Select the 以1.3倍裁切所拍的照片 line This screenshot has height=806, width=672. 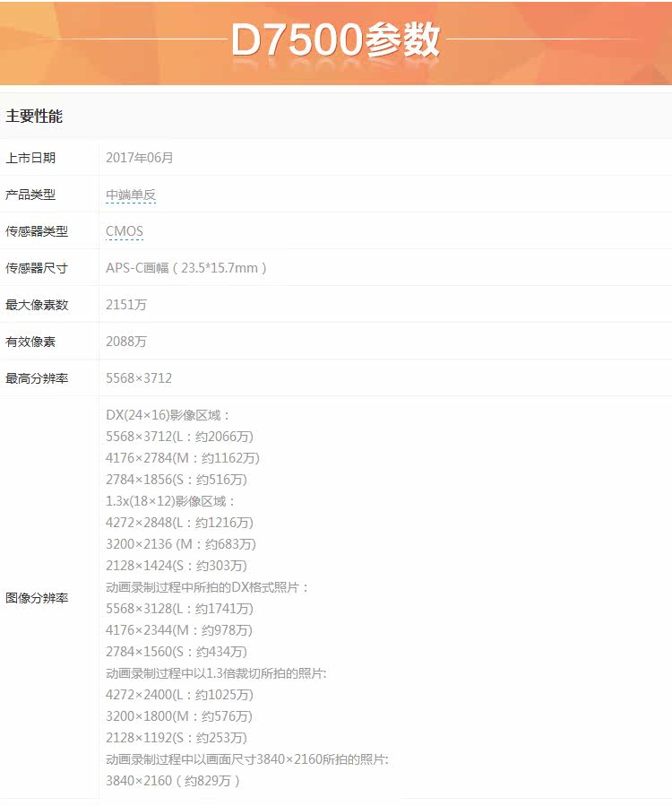click(x=216, y=674)
